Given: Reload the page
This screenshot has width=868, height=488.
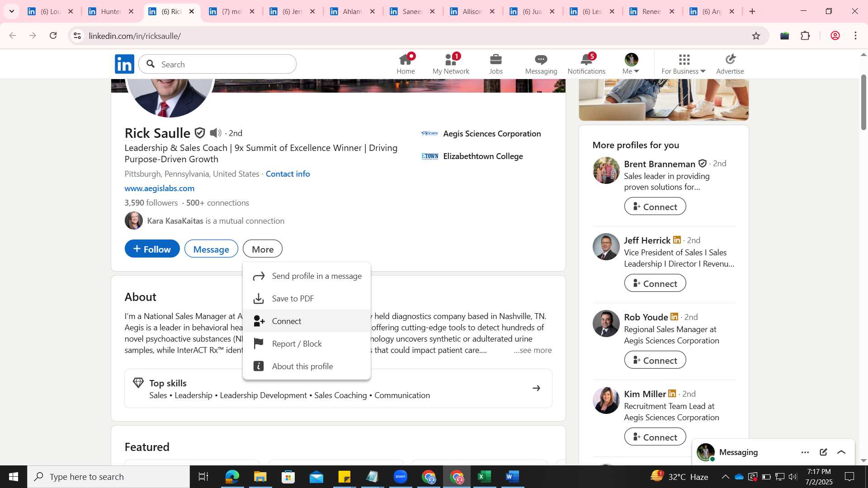Looking at the screenshot, I should pos(53,36).
